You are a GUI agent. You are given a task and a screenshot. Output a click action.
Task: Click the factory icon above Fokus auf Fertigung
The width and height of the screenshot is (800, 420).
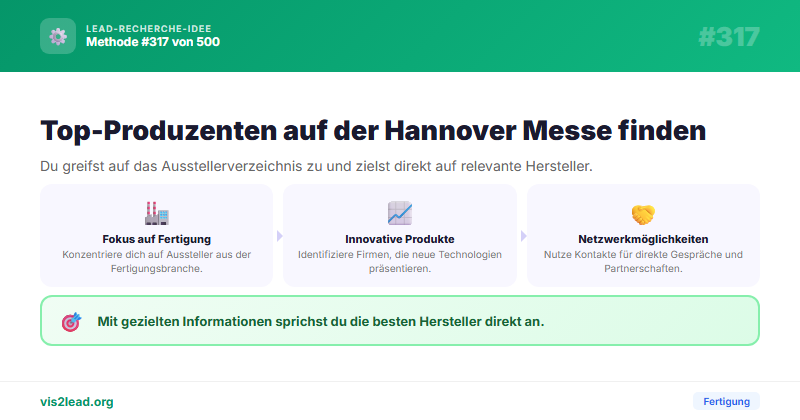coord(157,213)
